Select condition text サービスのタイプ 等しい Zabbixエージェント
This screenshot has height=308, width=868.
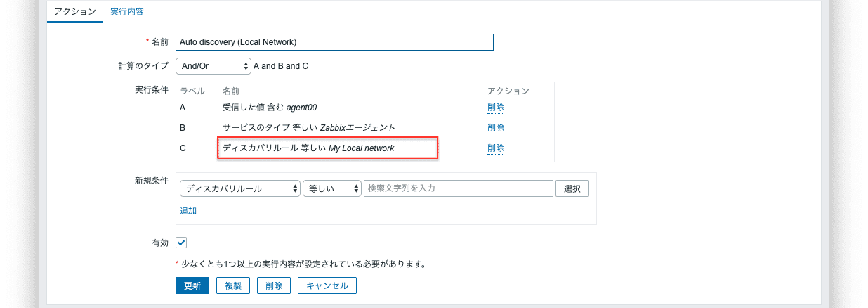pos(309,128)
